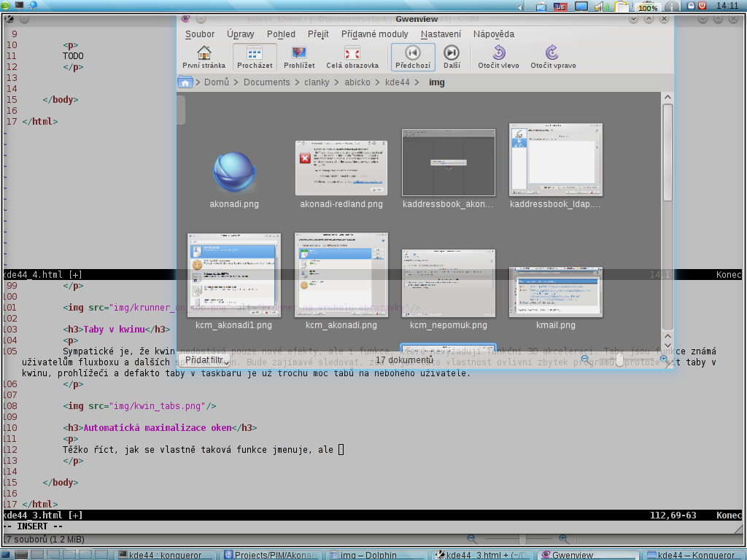Go to Předchozí image
The height and width of the screenshot is (560, 747).
point(413,57)
